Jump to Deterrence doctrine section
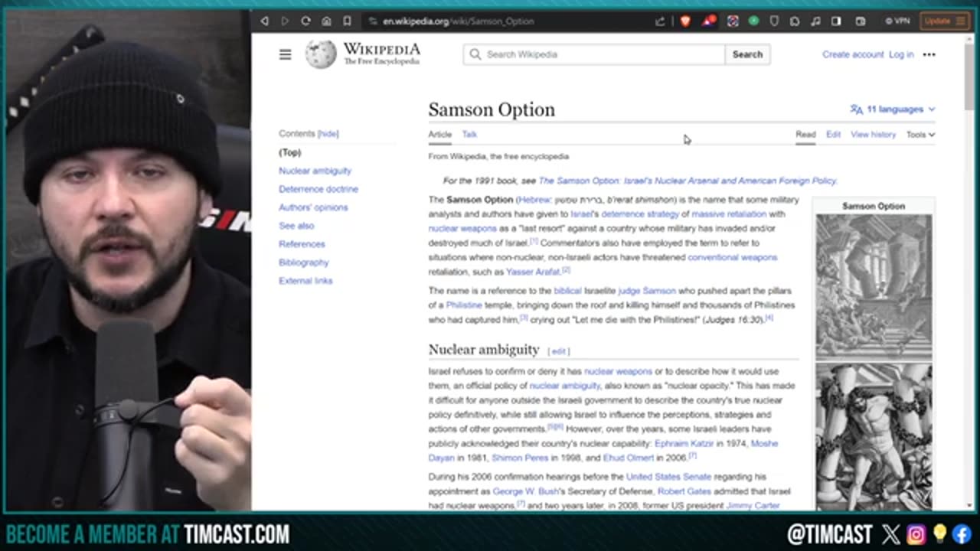The height and width of the screenshot is (551, 980). [318, 189]
